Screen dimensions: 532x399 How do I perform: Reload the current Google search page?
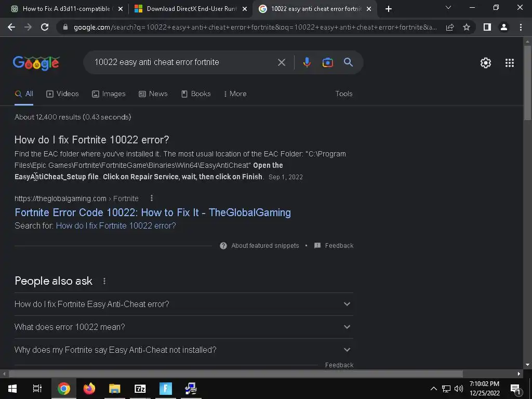pos(45,27)
